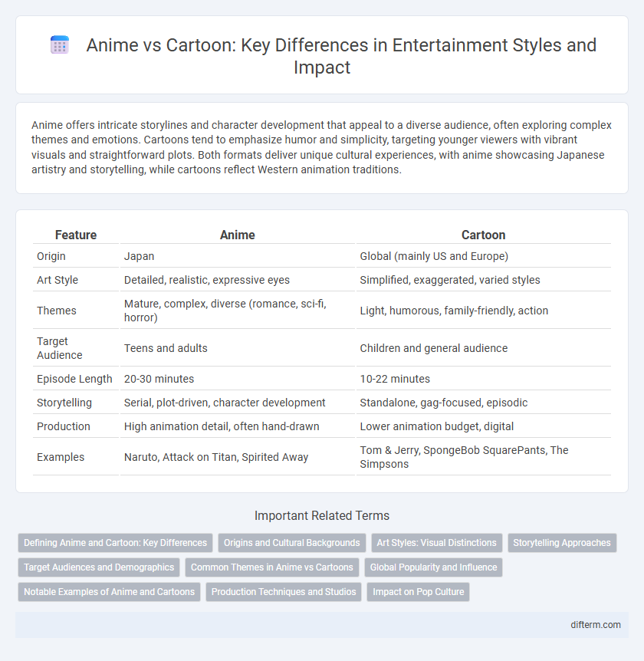Click the 'Episode Length' row label
The width and height of the screenshot is (644, 661).
(x=76, y=379)
